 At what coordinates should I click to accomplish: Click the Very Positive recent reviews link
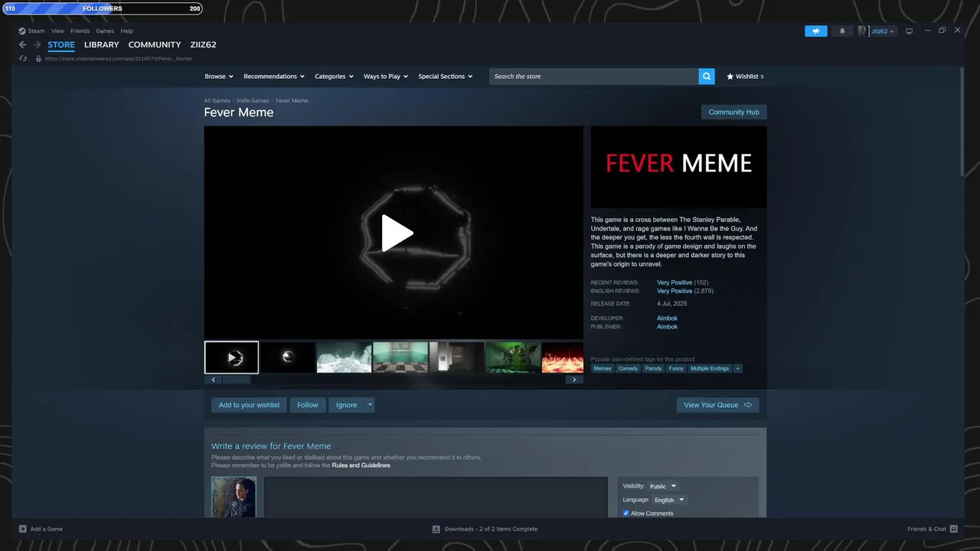pyautogui.click(x=675, y=282)
